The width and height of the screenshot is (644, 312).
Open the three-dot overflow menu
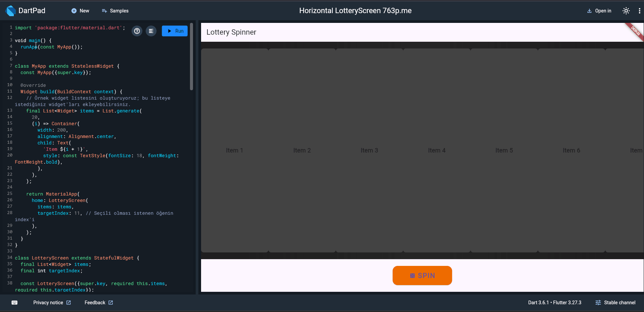[640, 10]
